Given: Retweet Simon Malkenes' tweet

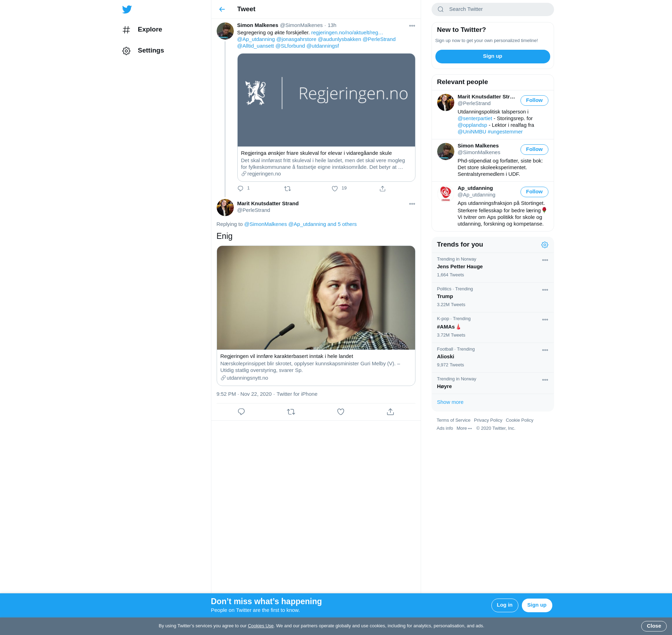Looking at the screenshot, I should click(288, 188).
